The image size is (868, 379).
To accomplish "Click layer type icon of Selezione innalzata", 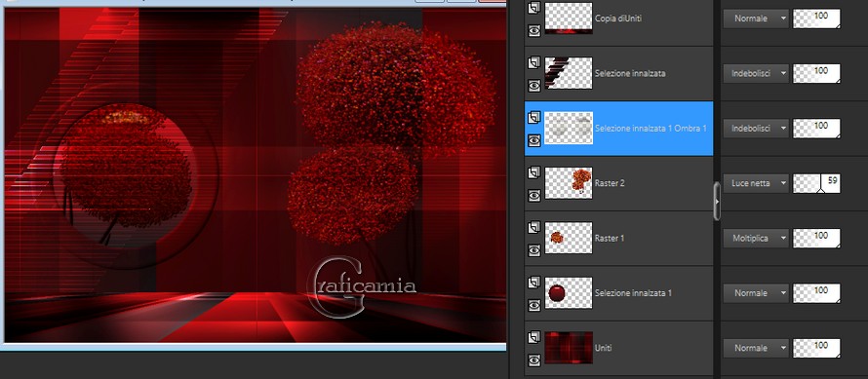I will pos(533,63).
